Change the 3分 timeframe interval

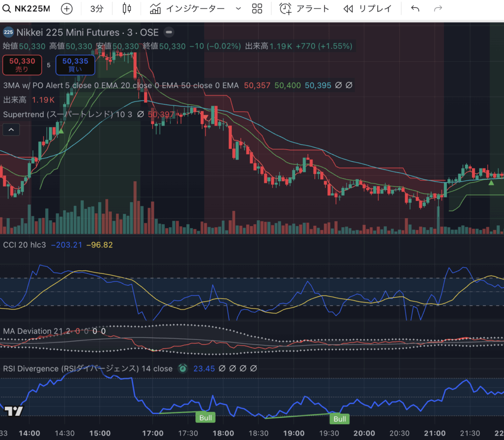(x=96, y=9)
